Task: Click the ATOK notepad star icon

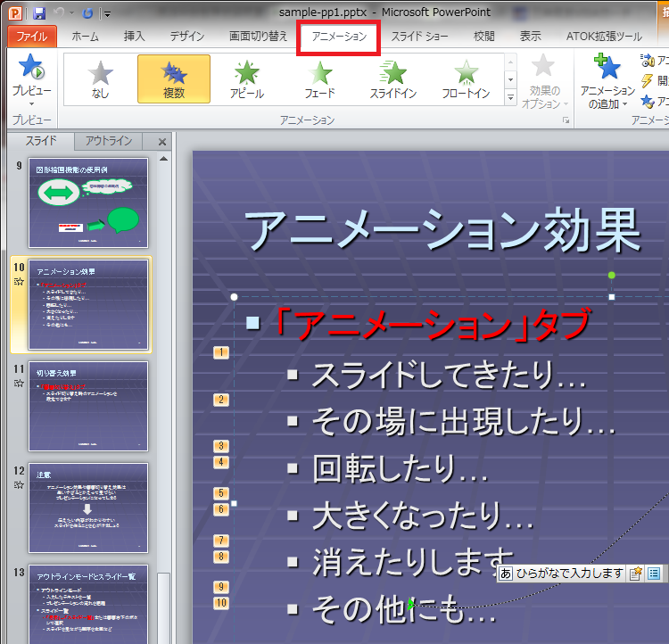Action: (x=636, y=574)
